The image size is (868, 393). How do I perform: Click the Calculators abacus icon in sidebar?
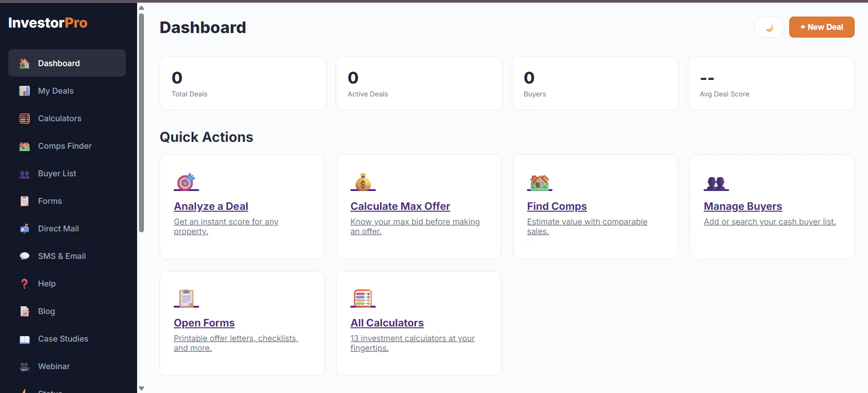25,118
